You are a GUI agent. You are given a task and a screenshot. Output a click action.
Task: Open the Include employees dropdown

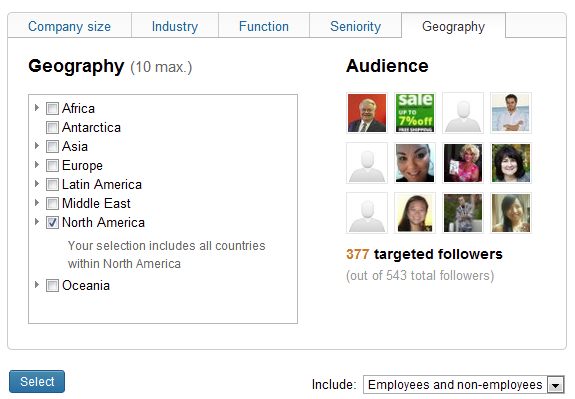click(464, 385)
